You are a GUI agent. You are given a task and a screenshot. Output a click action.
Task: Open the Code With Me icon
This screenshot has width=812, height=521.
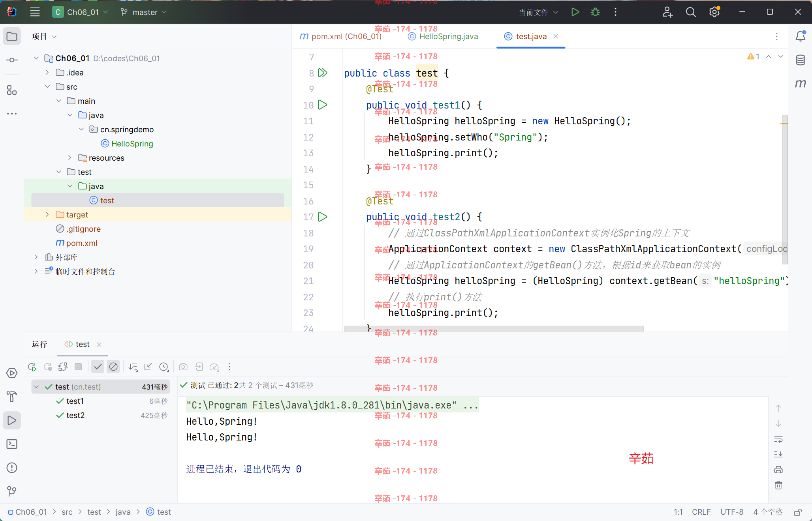(667, 12)
